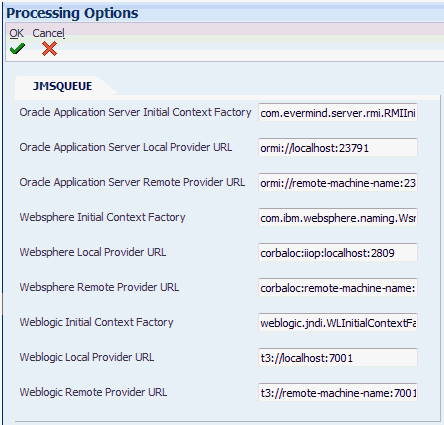Select Weblogic Local Provider URL input
Image resolution: width=444 pixels, height=425 pixels.
click(338, 358)
